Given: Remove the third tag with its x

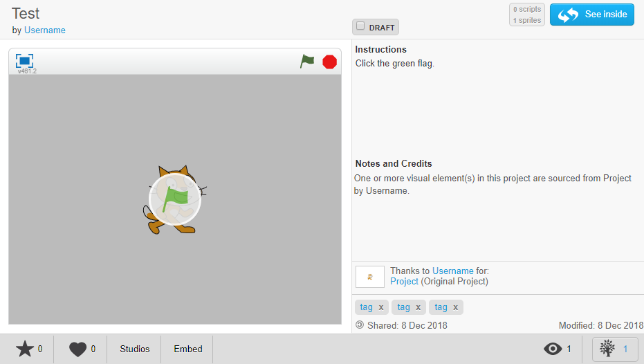Looking at the screenshot, I should [x=455, y=307].
